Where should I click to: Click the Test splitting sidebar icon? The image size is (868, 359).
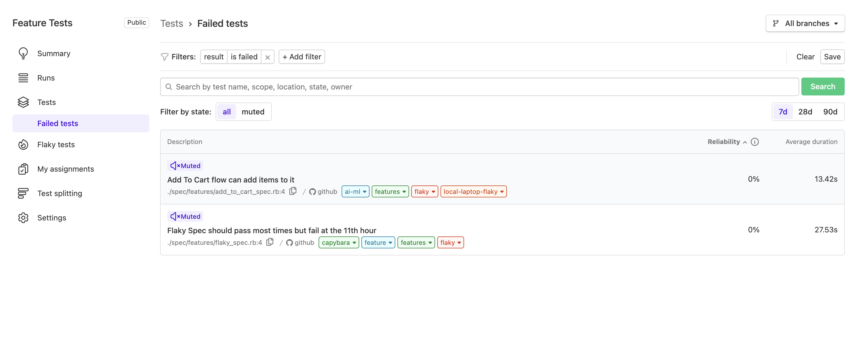click(x=23, y=193)
